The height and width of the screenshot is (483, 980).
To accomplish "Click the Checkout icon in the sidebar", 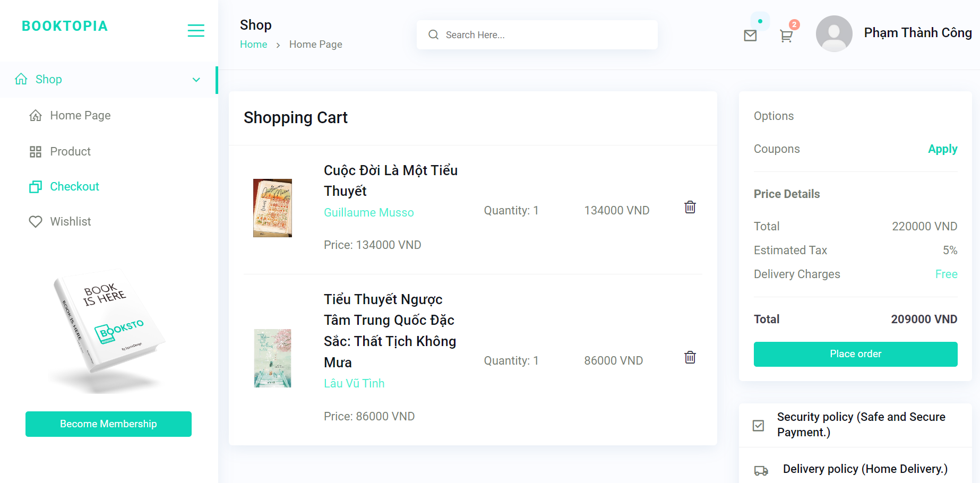I will pos(35,186).
